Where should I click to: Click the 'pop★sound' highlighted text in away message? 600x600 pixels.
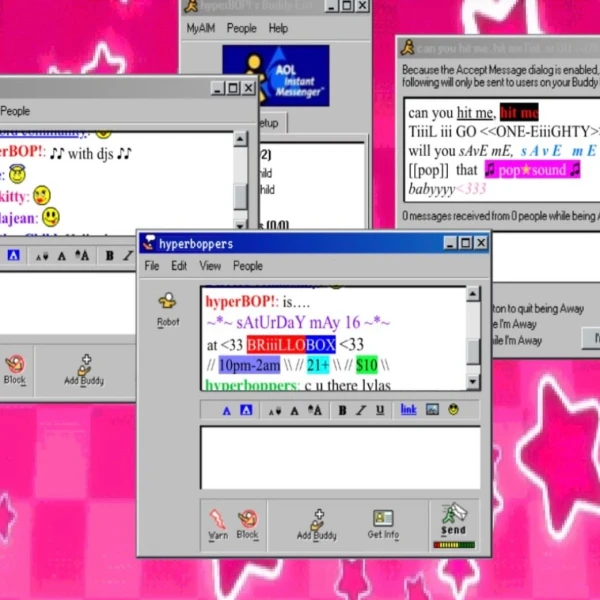pyautogui.click(x=532, y=170)
